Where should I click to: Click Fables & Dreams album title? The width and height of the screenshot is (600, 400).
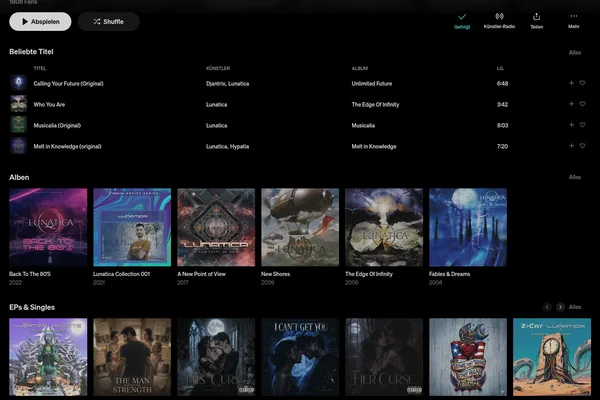450,274
